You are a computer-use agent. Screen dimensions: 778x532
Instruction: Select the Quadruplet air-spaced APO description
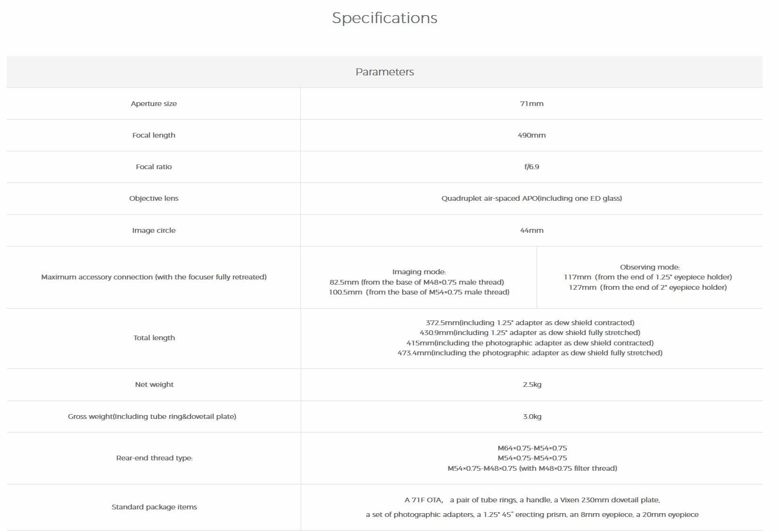coord(531,198)
